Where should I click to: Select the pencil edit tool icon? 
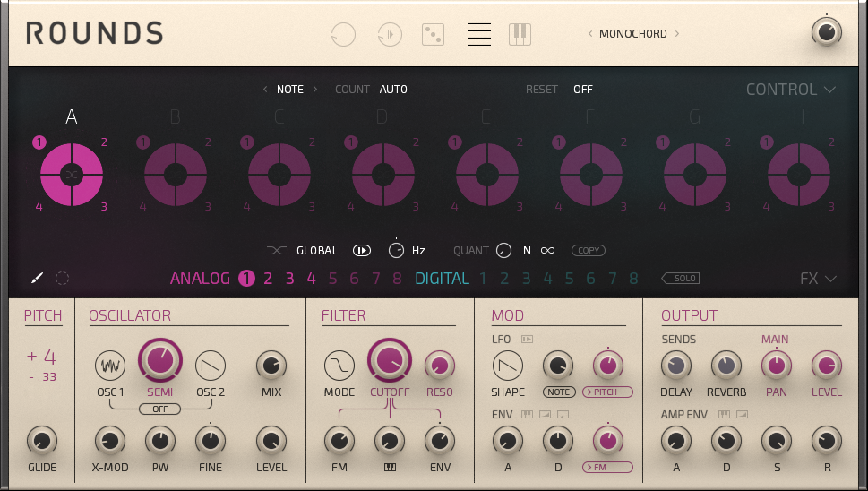pyautogui.click(x=37, y=278)
